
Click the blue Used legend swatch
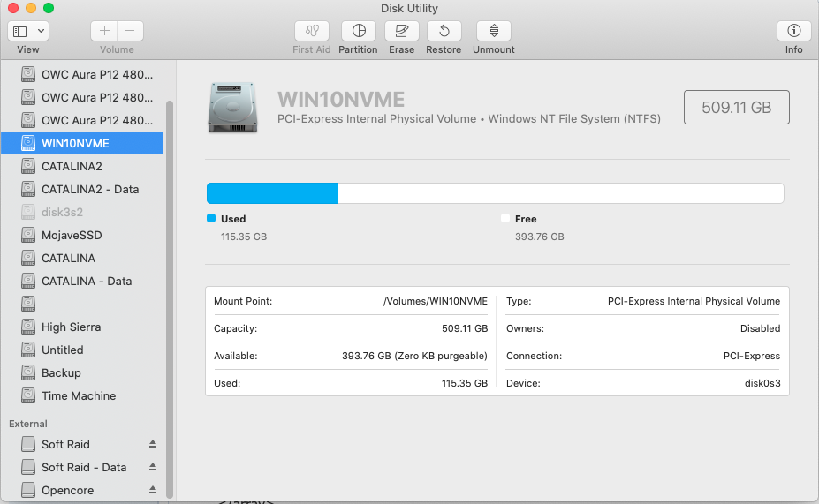tap(211, 218)
